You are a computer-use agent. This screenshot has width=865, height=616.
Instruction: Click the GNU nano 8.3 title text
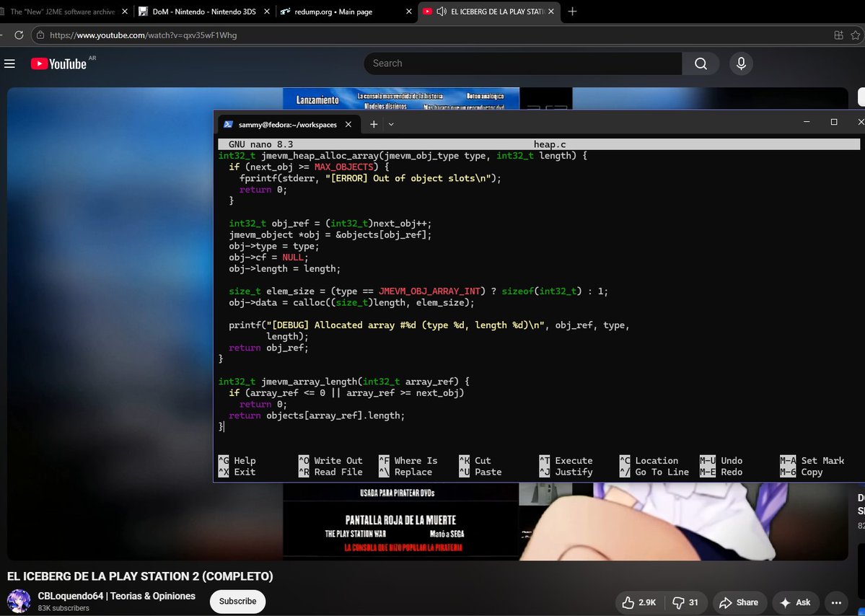(x=261, y=144)
